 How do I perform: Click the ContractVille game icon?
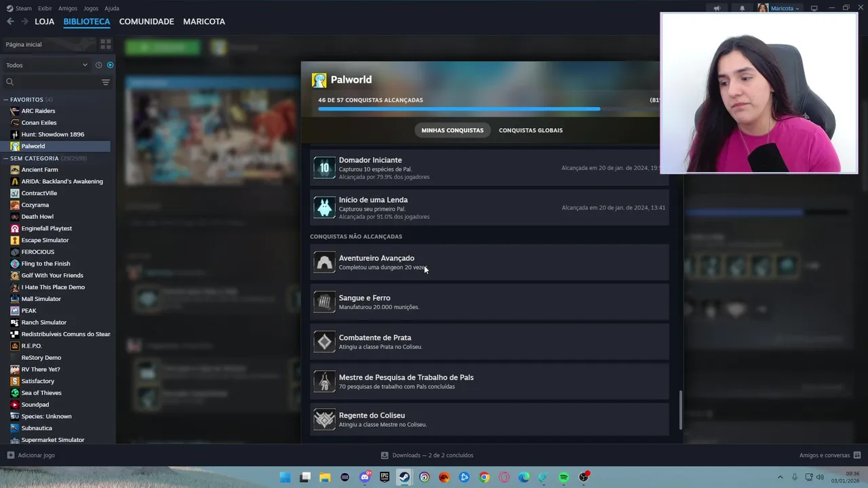point(15,193)
